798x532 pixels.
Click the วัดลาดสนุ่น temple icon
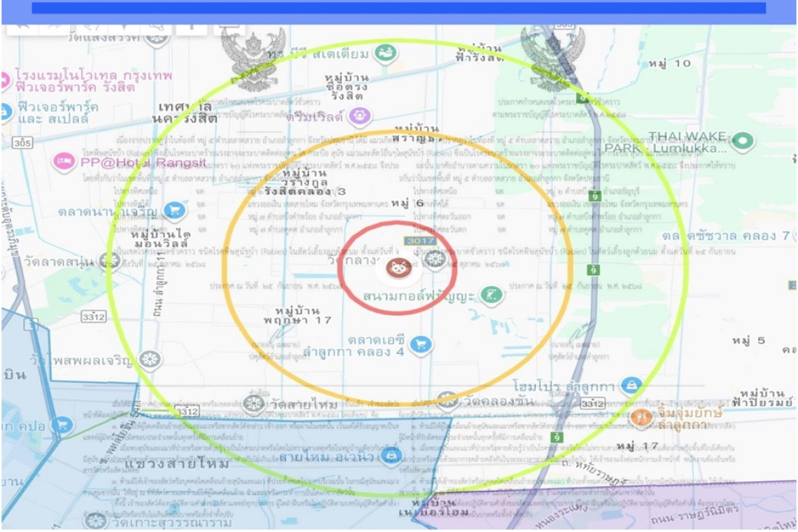(109, 262)
